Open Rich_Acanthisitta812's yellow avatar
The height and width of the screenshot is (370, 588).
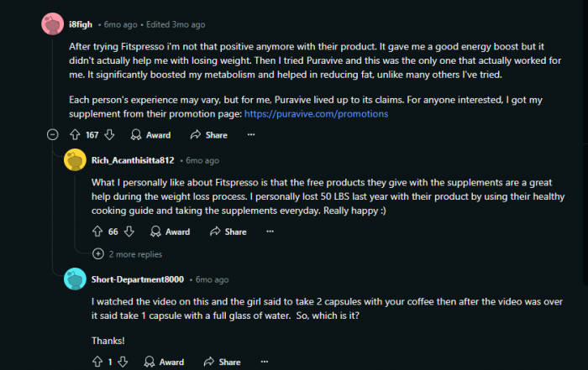[x=75, y=160]
